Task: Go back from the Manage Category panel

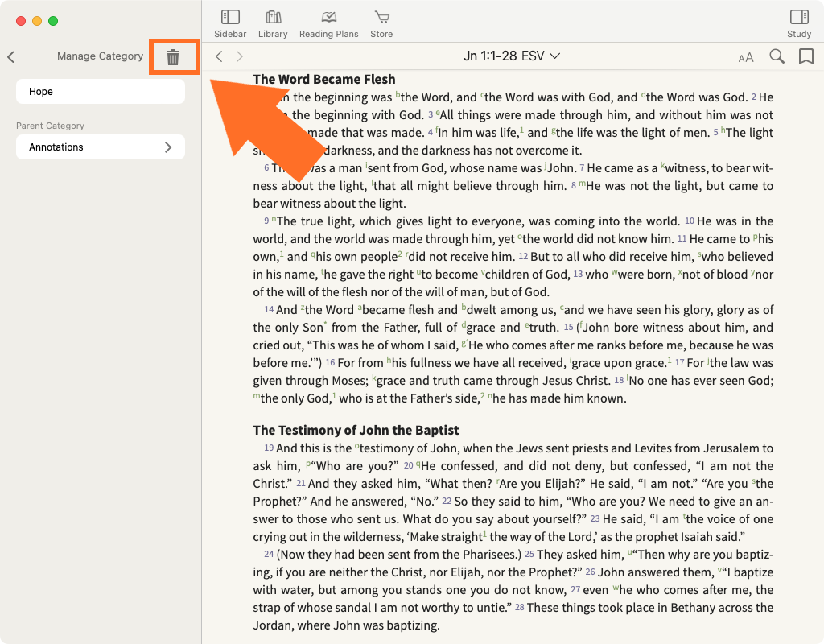Action: coord(11,57)
